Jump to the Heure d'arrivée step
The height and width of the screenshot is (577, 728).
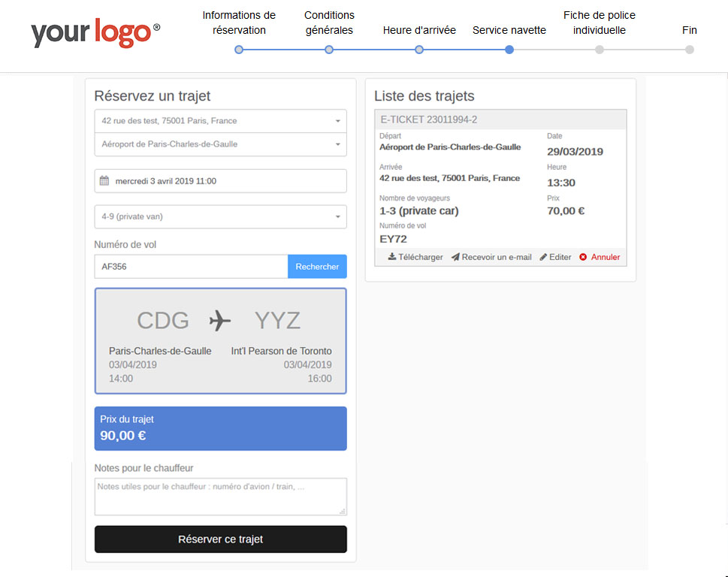[x=419, y=50]
